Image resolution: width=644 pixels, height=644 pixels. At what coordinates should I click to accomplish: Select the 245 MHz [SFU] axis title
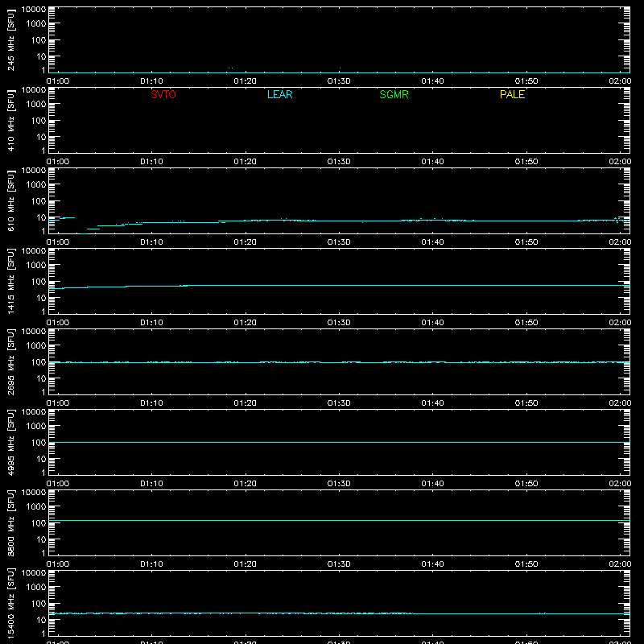click(11, 40)
